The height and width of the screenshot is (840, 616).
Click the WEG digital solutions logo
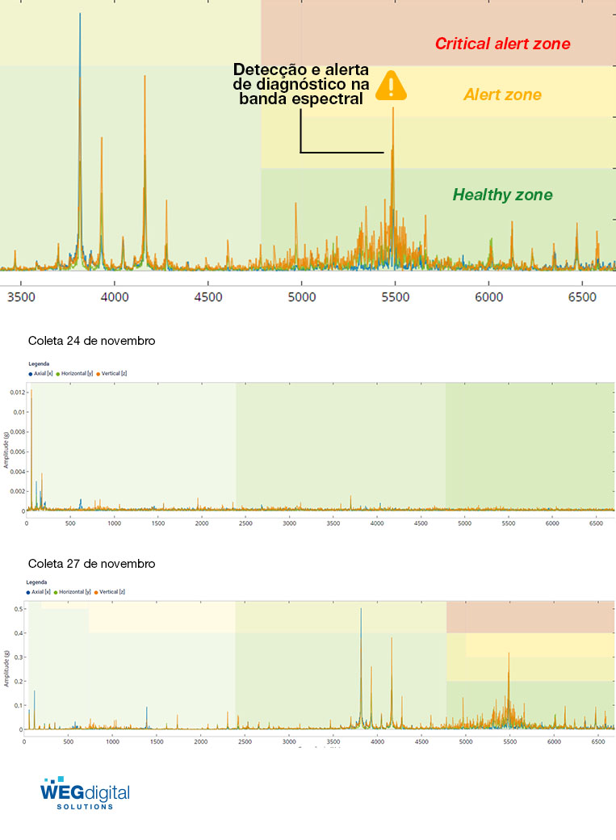(85, 792)
